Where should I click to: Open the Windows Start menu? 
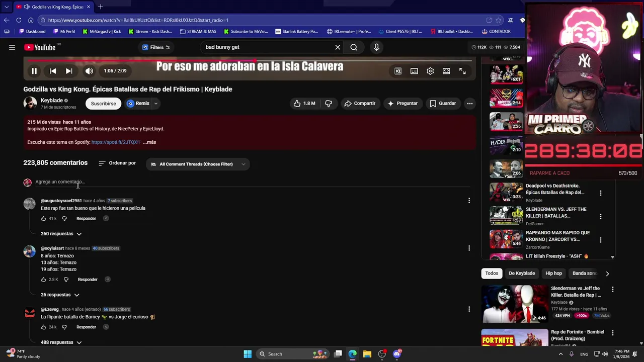point(248,354)
